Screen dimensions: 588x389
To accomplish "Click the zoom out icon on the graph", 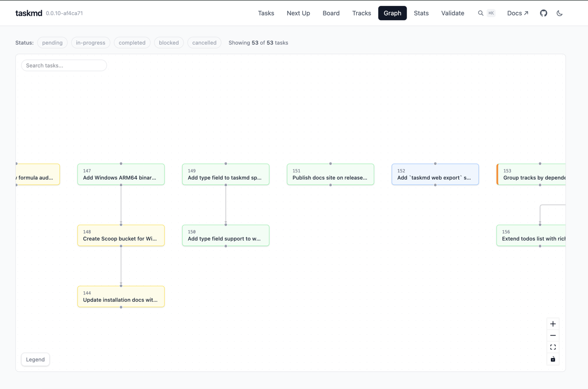I will pyautogui.click(x=553, y=335).
